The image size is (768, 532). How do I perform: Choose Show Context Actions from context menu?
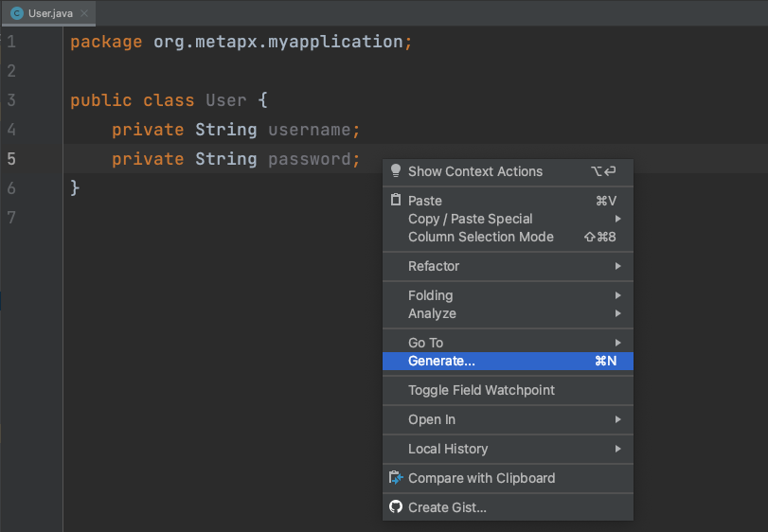[508, 171]
